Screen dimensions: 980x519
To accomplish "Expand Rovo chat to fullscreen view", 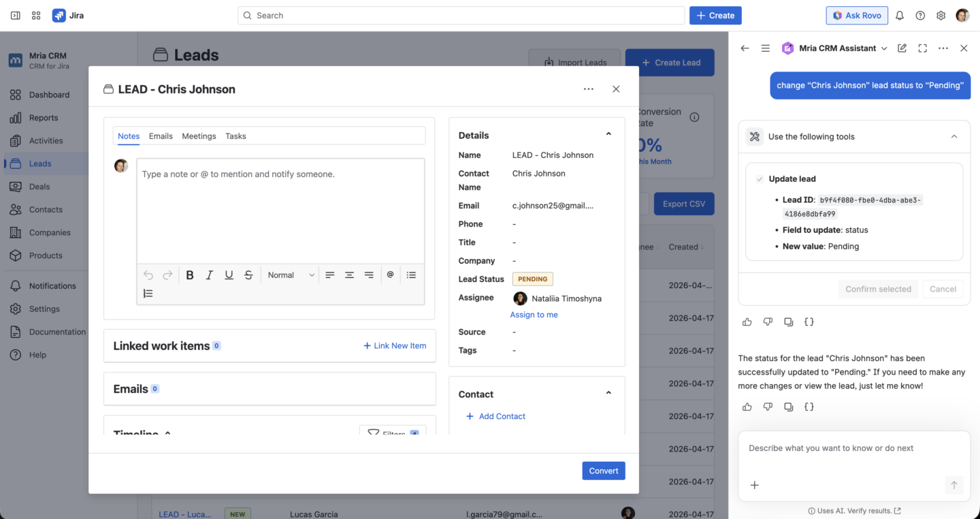I will [x=922, y=48].
